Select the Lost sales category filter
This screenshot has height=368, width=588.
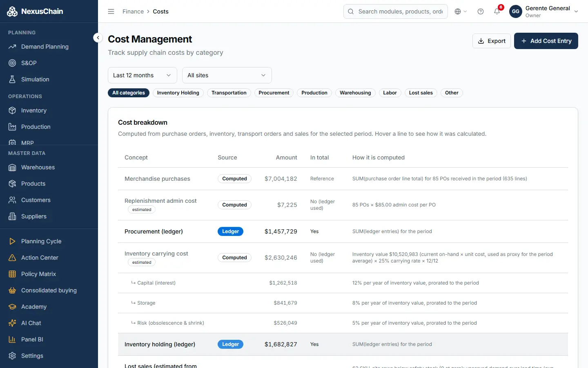(x=421, y=93)
